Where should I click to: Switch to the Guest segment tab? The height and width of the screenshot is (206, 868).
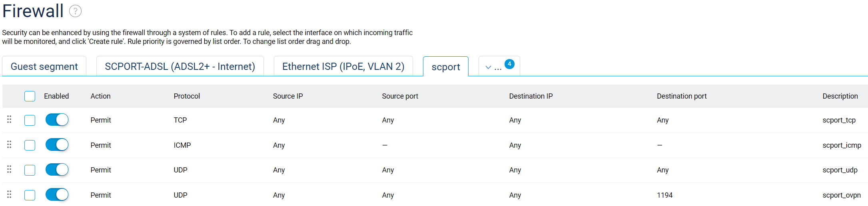[x=44, y=67]
